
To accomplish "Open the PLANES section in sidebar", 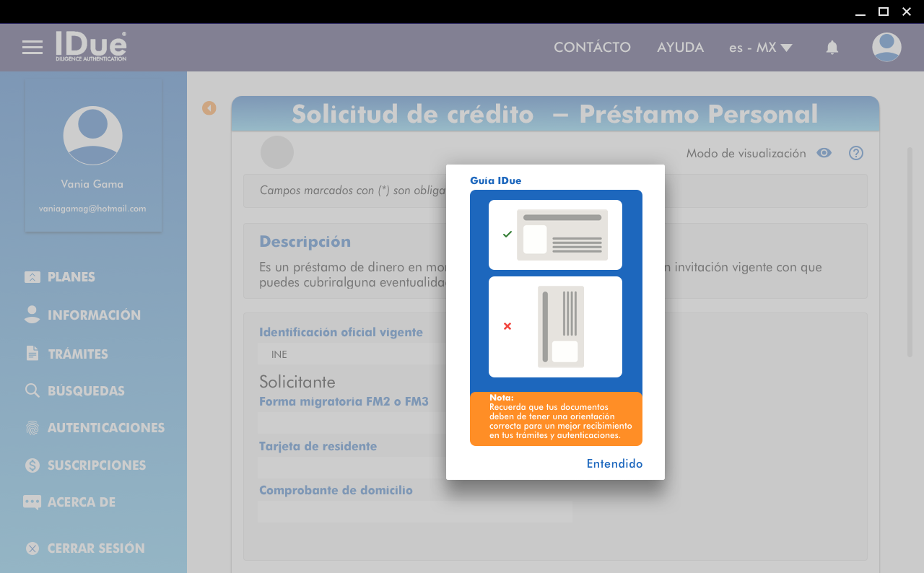I will (71, 277).
